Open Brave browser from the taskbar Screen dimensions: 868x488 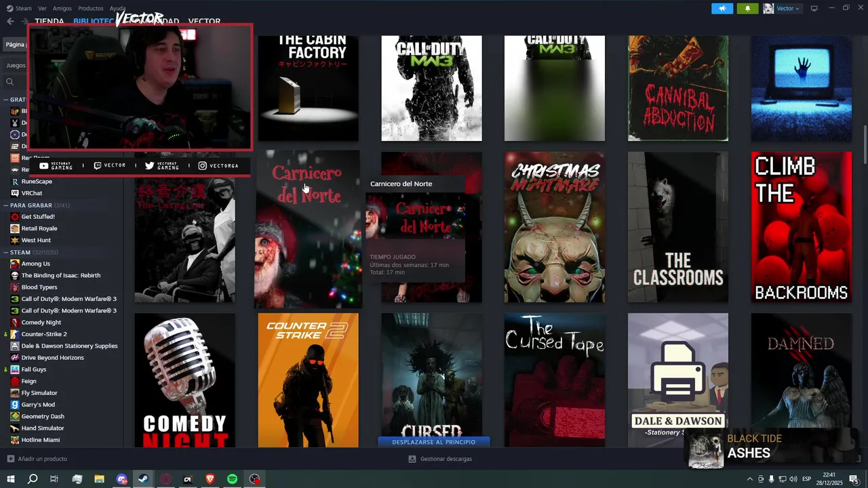click(x=210, y=479)
